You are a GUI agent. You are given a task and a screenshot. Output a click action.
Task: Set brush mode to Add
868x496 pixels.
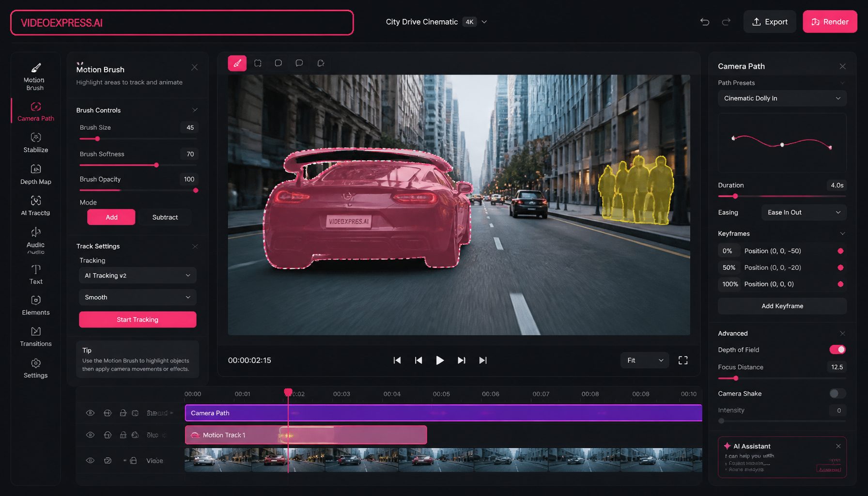point(111,217)
